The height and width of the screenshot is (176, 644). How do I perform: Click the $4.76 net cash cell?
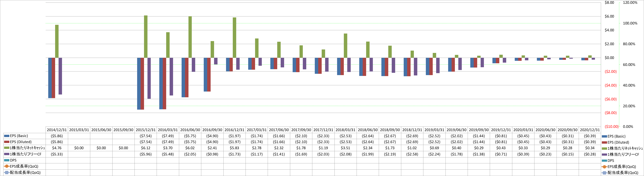pos(57,148)
